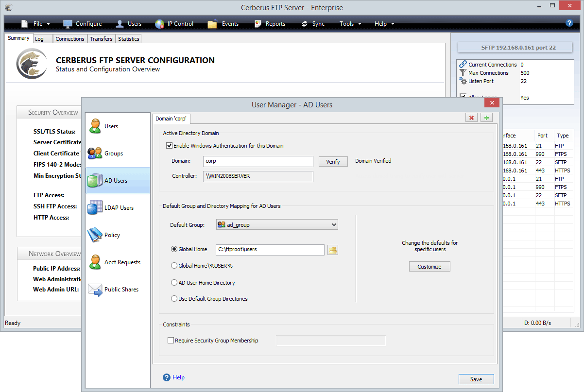Click the Listen Port entry
584x392 pixels.
click(x=481, y=81)
